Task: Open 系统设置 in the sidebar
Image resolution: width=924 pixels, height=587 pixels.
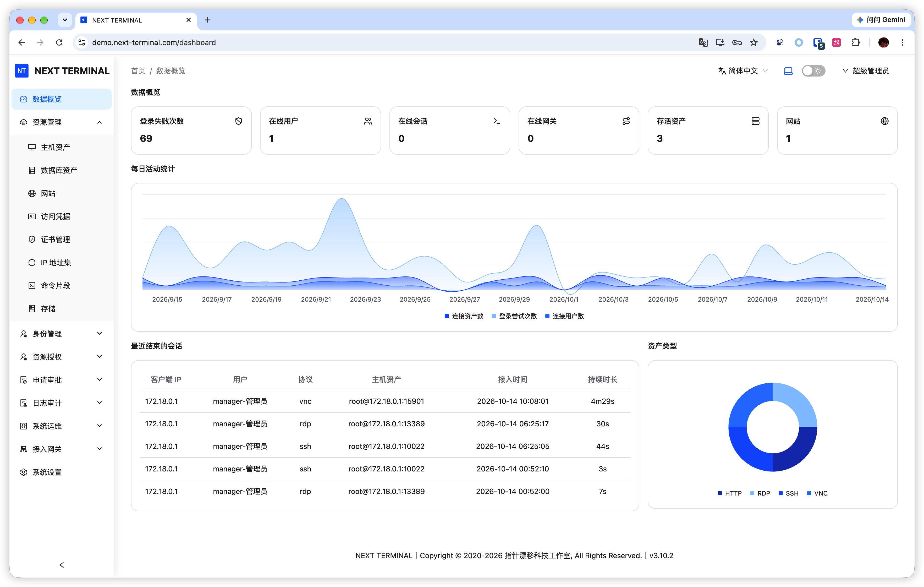Action: (61, 472)
